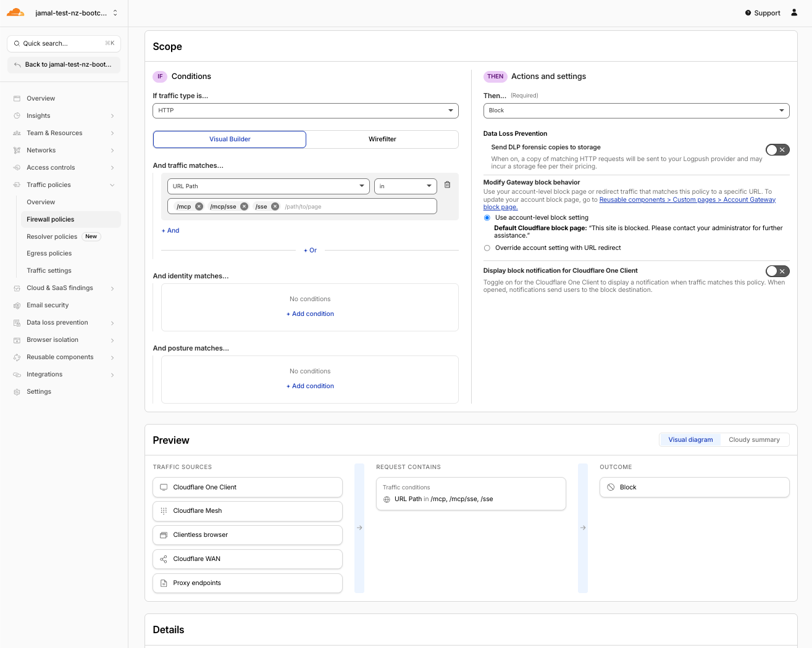Click the Data loss prevention icon

pos(17,323)
